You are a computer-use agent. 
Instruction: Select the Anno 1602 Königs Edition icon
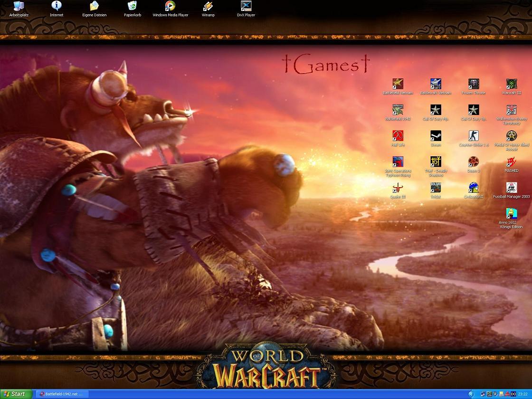tap(511, 213)
